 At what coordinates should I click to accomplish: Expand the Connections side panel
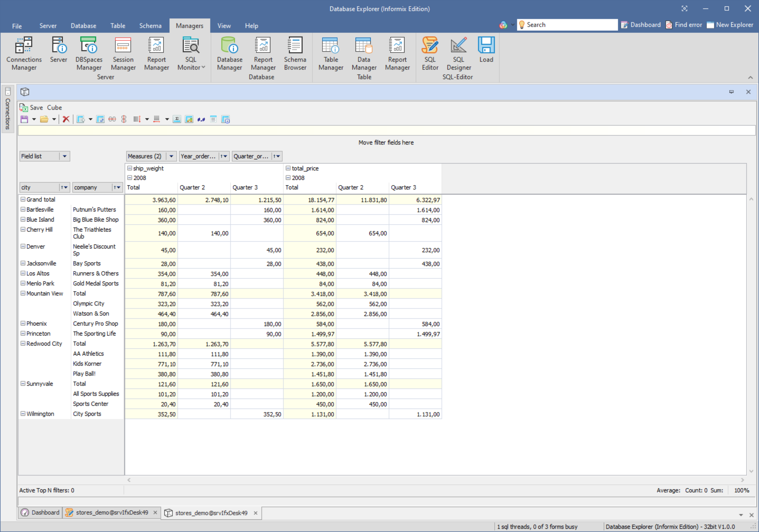point(8,108)
